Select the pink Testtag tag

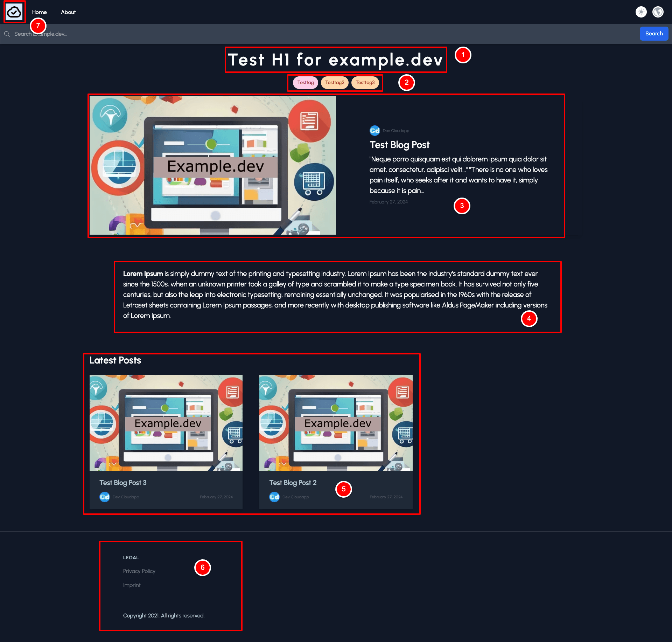(305, 83)
